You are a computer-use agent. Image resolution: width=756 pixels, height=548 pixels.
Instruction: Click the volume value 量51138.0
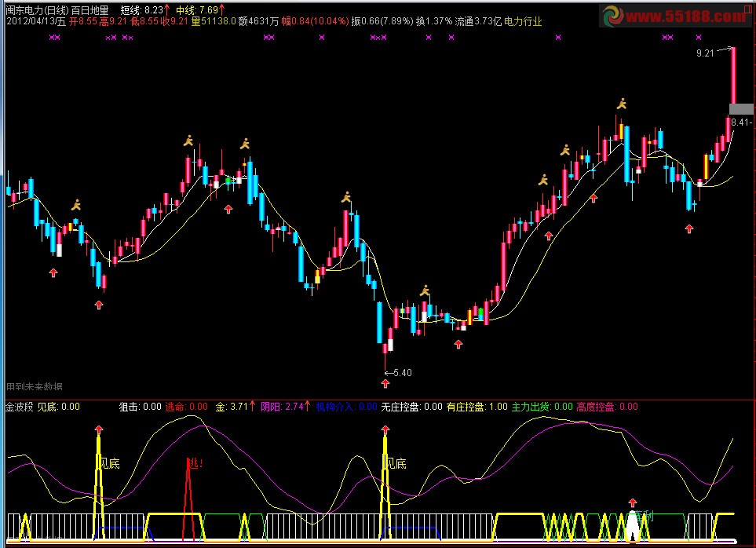214,21
